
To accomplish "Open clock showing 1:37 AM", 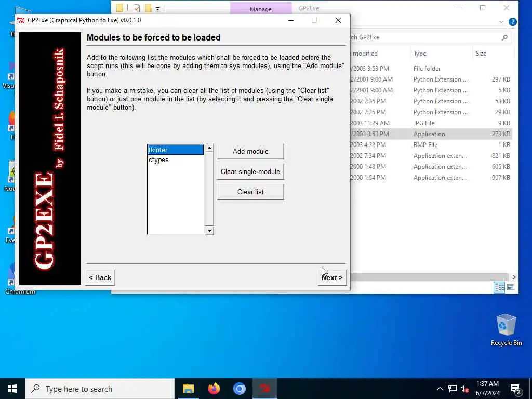I will coord(487,389).
